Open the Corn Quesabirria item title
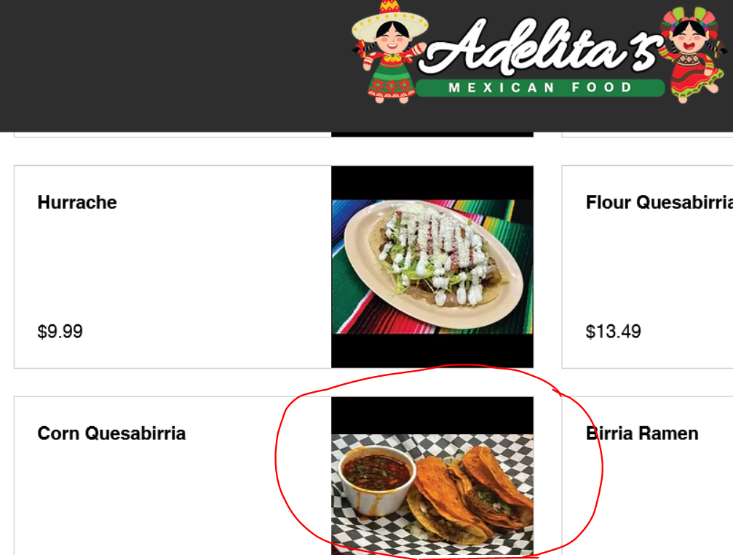 111,433
